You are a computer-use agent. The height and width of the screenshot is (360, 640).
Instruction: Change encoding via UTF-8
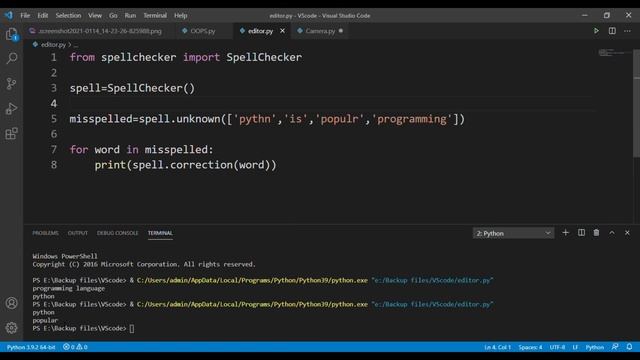557,347
